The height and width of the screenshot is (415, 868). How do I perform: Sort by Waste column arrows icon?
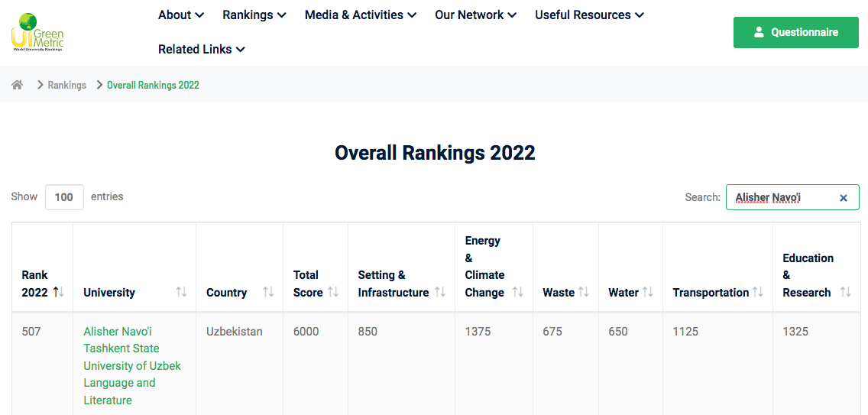point(584,292)
